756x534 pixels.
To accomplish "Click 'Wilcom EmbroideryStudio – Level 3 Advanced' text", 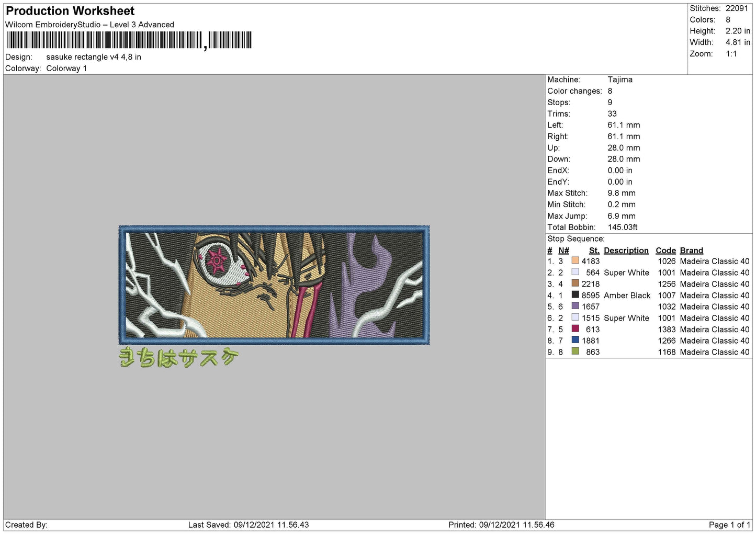I will 89,25.
